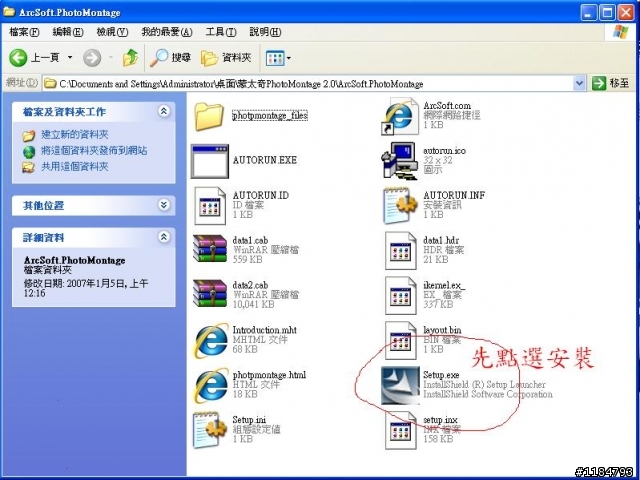
Task: Click the forward navigation arrow
Action: tap(92, 58)
